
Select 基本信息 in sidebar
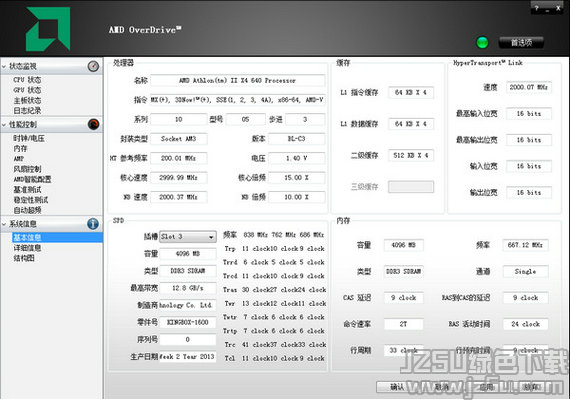(x=57, y=237)
